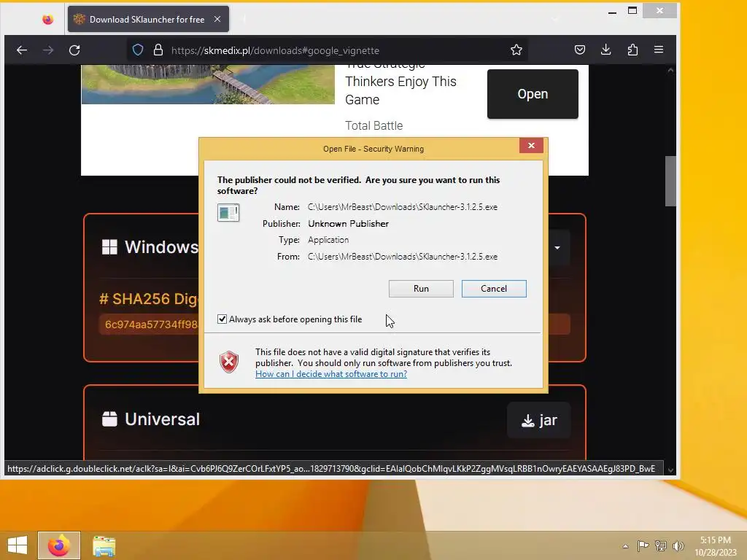Click the Run button in security warning
Screen dimensions: 747x560
(421, 289)
